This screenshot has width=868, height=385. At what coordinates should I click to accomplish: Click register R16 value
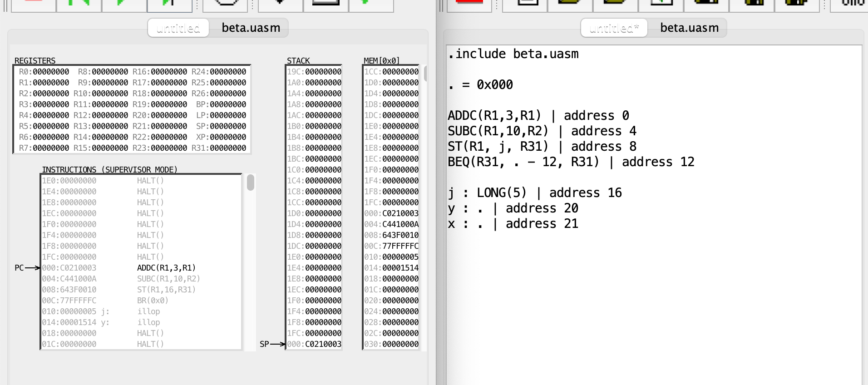[x=169, y=72]
